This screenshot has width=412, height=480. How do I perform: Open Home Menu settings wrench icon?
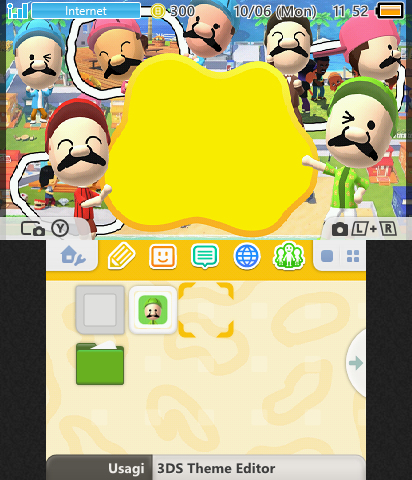click(x=73, y=256)
